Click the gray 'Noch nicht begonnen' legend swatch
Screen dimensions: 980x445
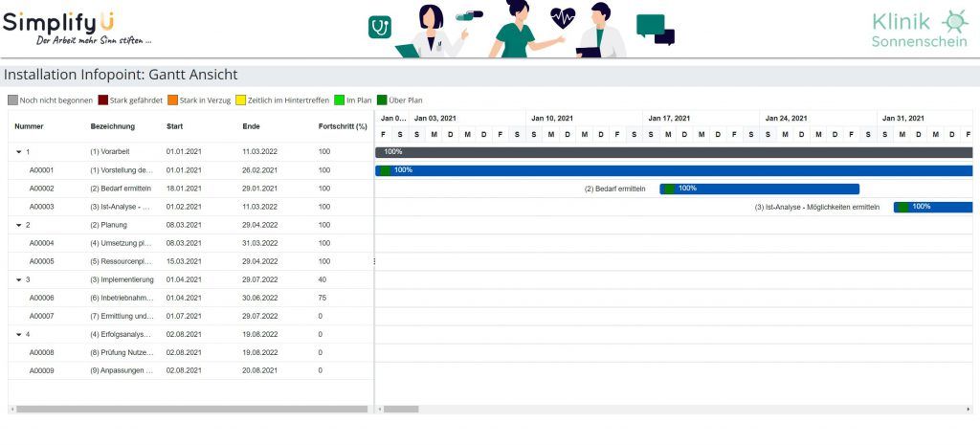[x=12, y=100]
